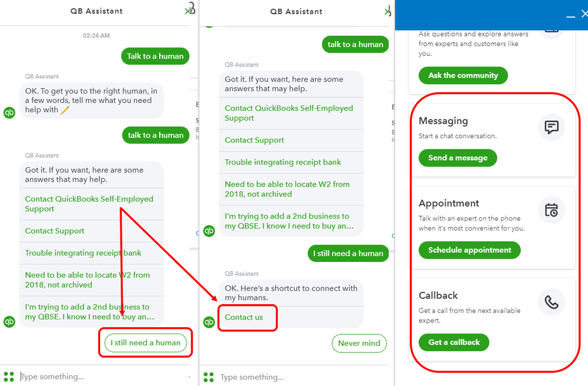This screenshot has height=386, width=588.
Task: Click the Callback phone icon
Action: (x=552, y=302)
